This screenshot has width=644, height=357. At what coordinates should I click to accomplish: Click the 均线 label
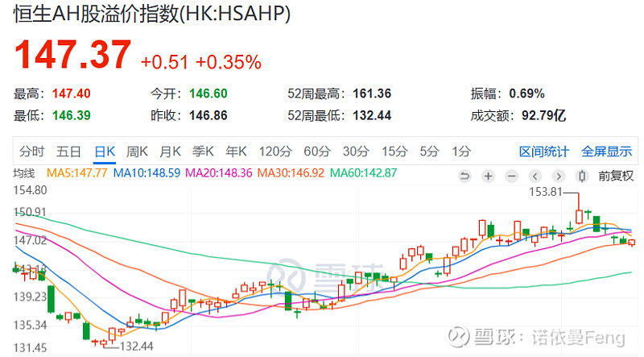(x=24, y=173)
